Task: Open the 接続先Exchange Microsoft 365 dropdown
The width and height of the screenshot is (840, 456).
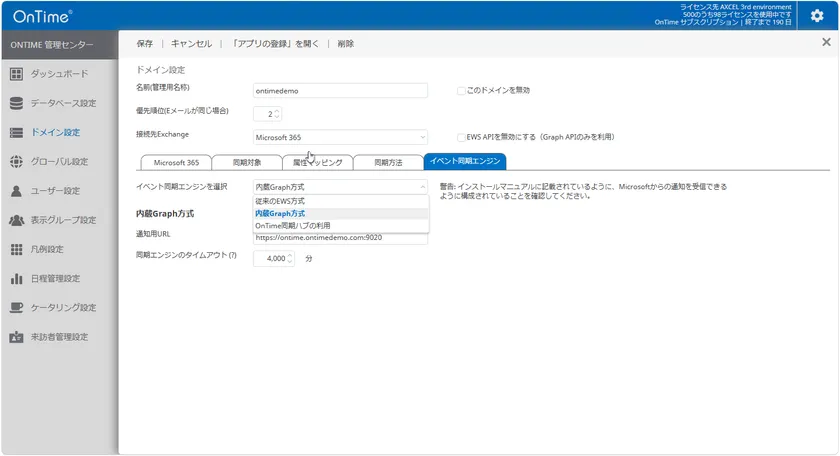Action: (x=340, y=137)
